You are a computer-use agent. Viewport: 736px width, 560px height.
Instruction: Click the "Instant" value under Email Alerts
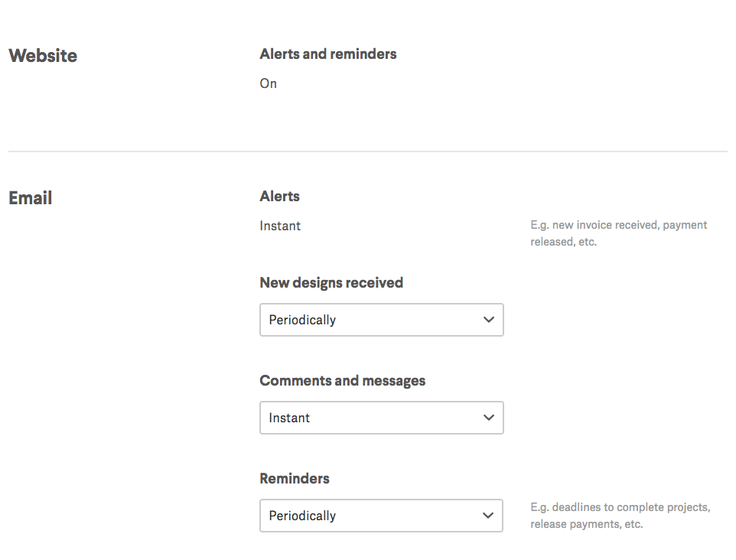click(280, 226)
